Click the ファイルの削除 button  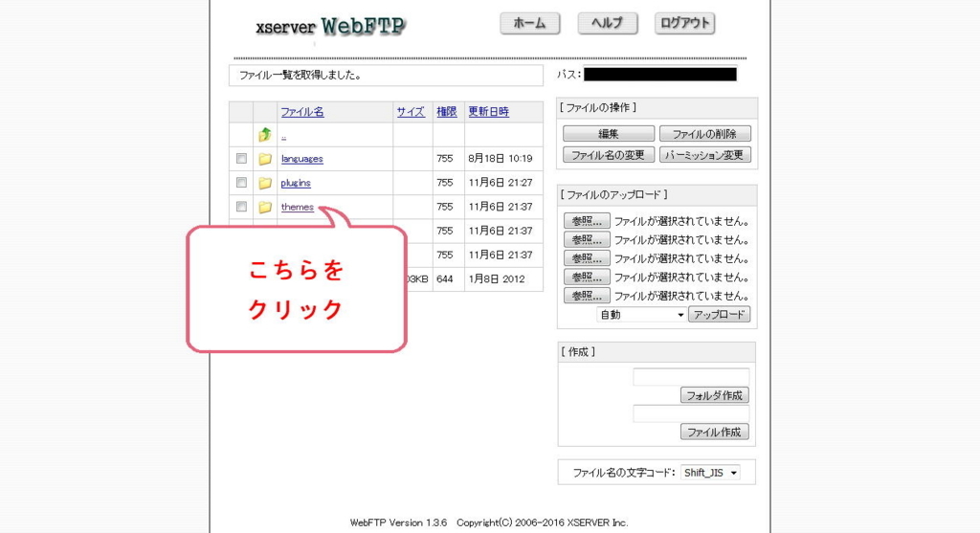tap(704, 134)
